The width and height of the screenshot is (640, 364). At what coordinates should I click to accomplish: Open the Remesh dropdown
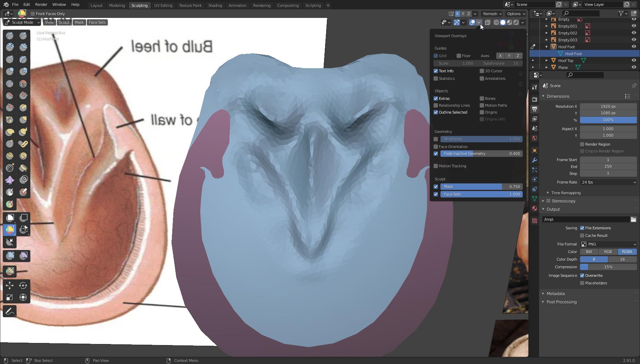point(492,14)
